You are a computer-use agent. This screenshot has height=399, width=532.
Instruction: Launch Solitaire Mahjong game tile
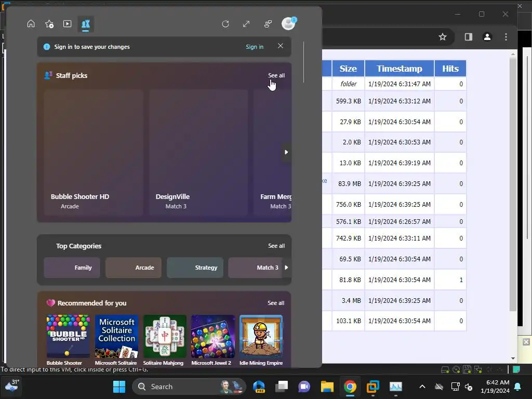[x=165, y=340]
